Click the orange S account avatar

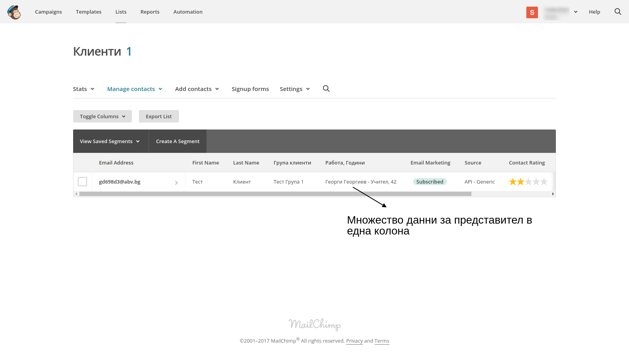coord(532,12)
